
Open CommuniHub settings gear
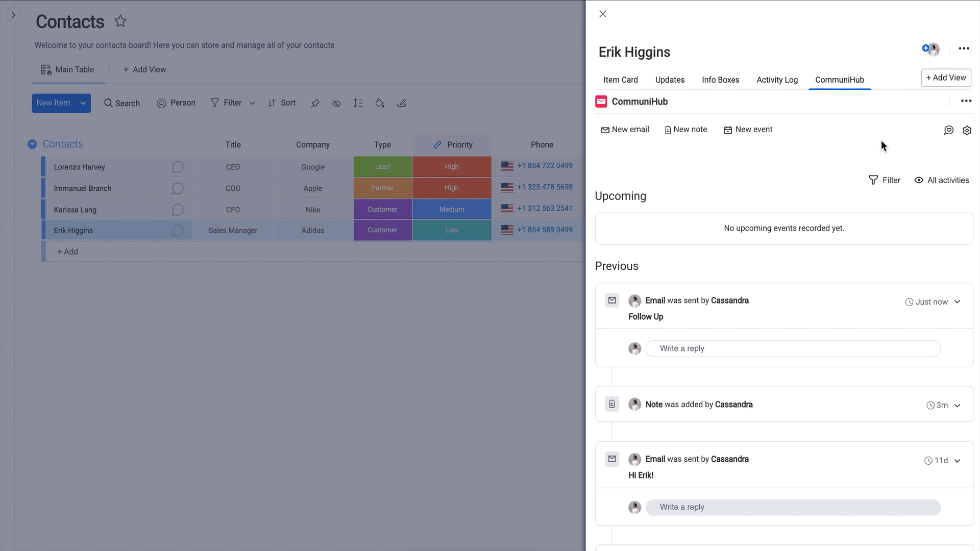pyautogui.click(x=967, y=131)
